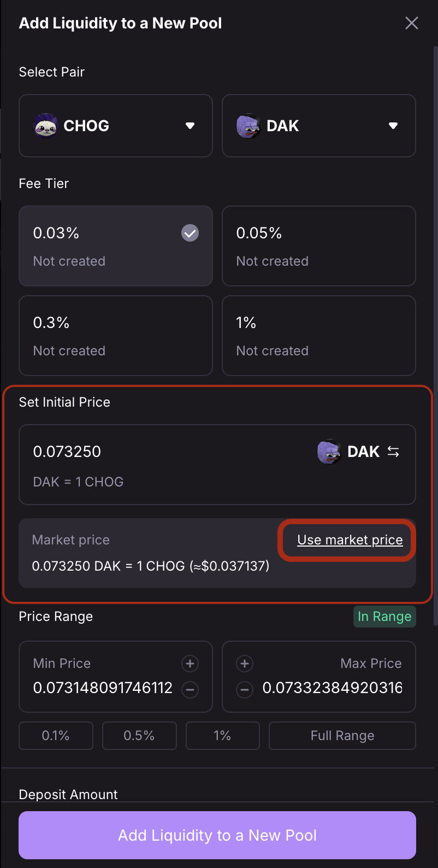
Task: Click the Use market price link
Action: 350,540
